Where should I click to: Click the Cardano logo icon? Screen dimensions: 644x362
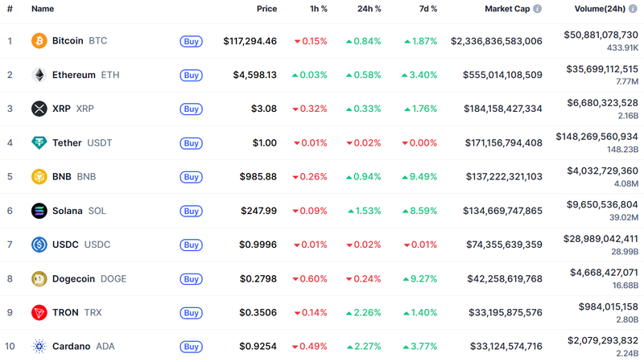point(39,347)
